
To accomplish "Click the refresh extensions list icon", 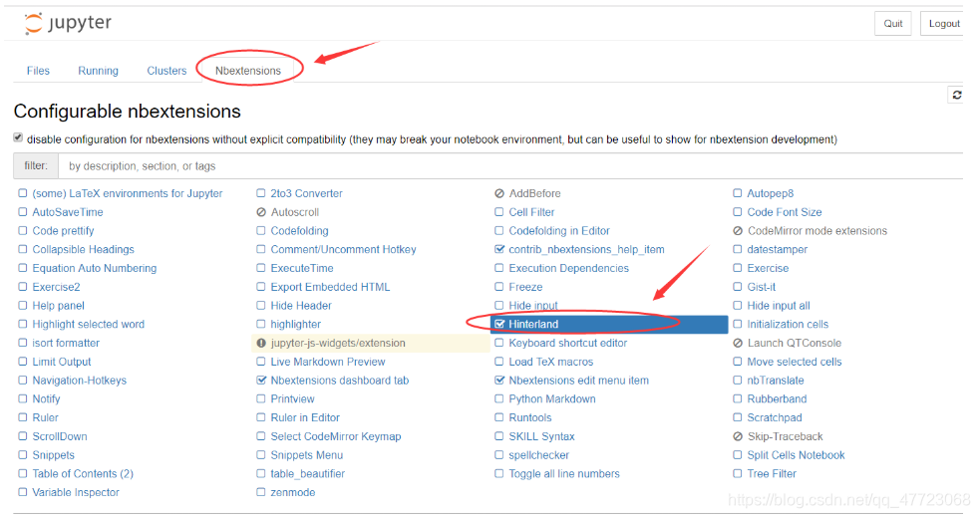I will point(956,95).
